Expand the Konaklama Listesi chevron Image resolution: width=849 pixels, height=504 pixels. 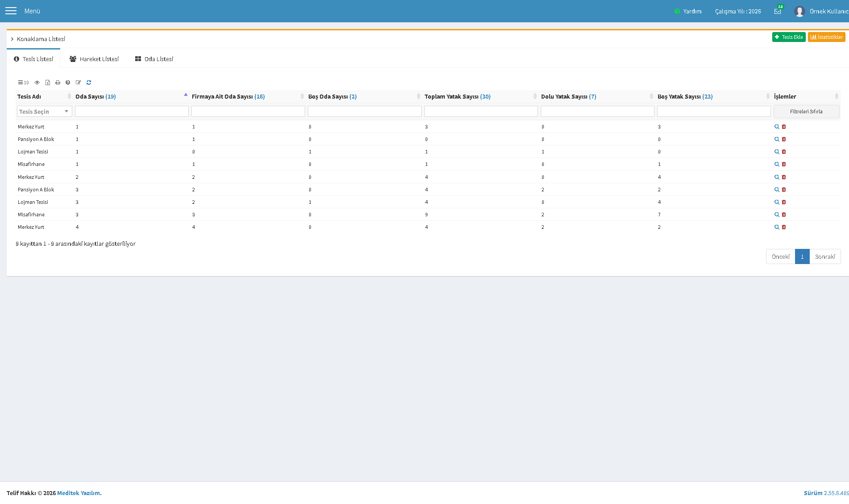[12, 39]
